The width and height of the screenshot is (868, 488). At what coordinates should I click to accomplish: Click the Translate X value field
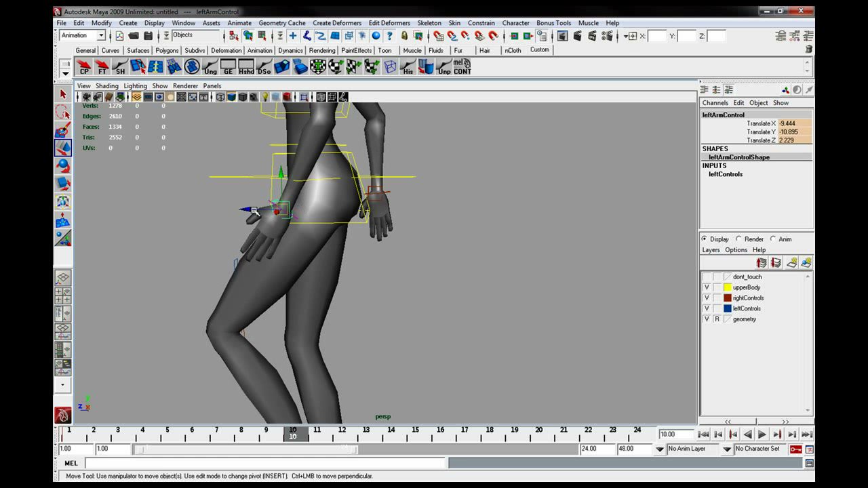tap(795, 123)
